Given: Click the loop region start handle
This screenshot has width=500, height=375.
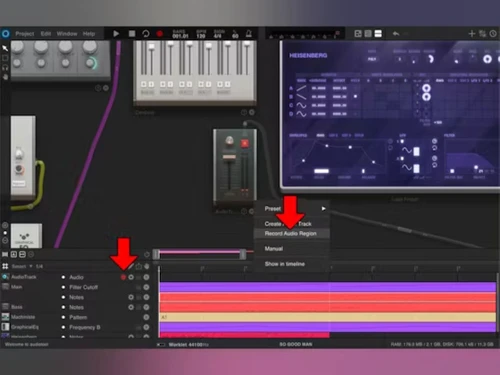Looking at the screenshot, I should (156, 254).
